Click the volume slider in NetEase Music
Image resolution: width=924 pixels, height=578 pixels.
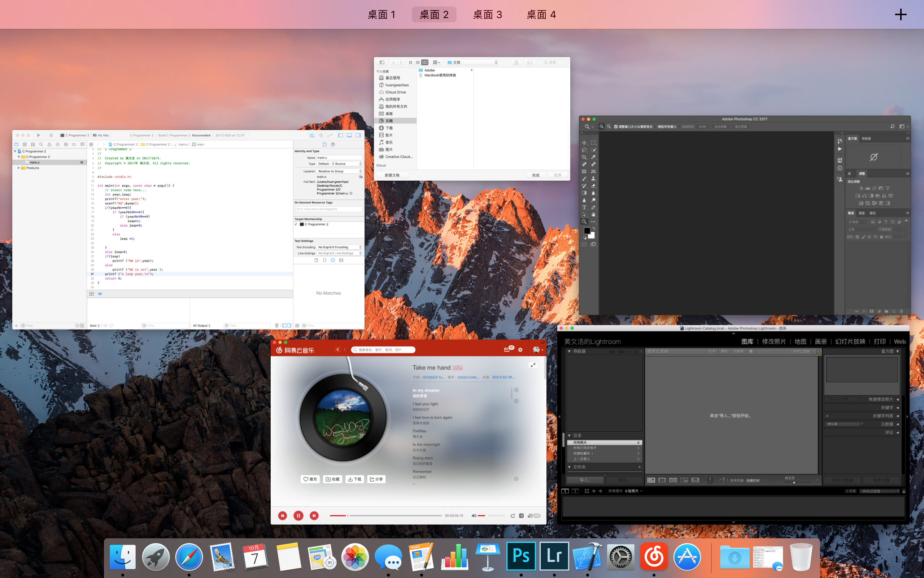coord(491,516)
